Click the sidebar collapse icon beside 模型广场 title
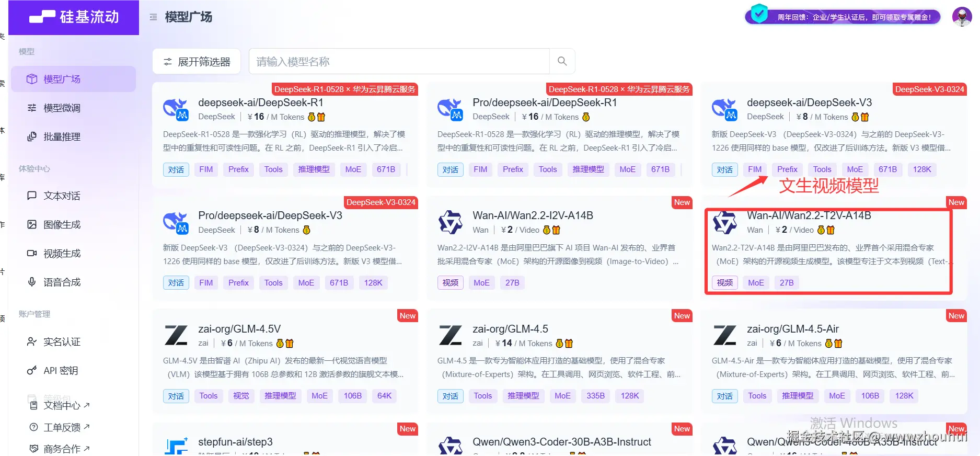This screenshot has height=456, width=980. (153, 17)
